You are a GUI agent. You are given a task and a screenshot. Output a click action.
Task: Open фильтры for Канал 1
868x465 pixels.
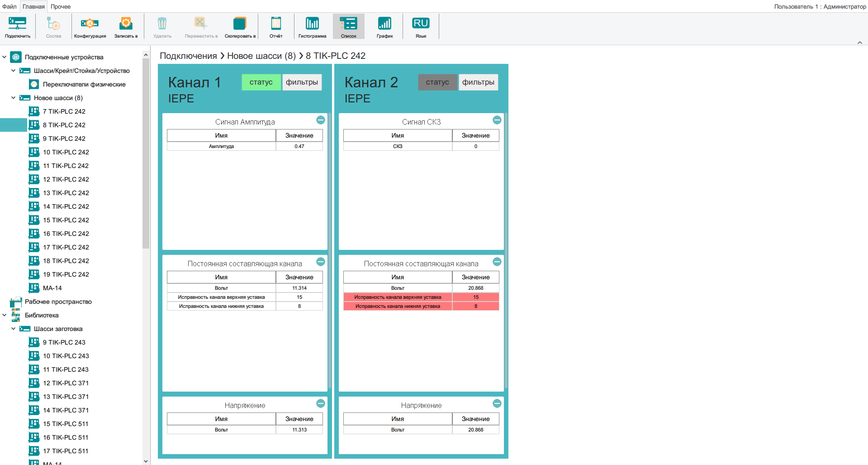coord(302,82)
